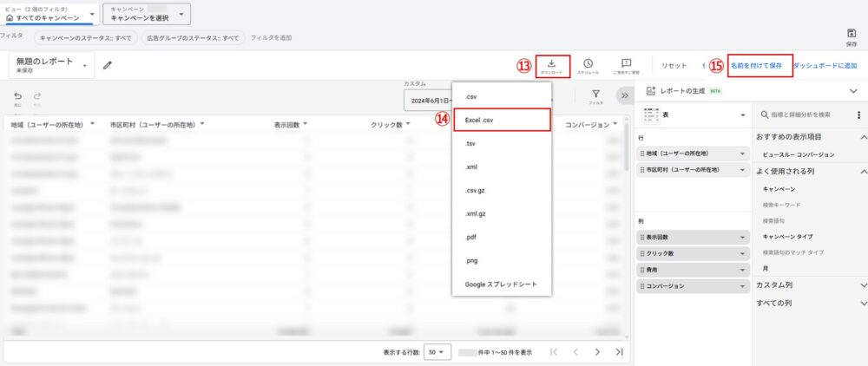This screenshot has height=366, width=868.
Task: Open the table filter funnel icon
Action: tap(595, 96)
